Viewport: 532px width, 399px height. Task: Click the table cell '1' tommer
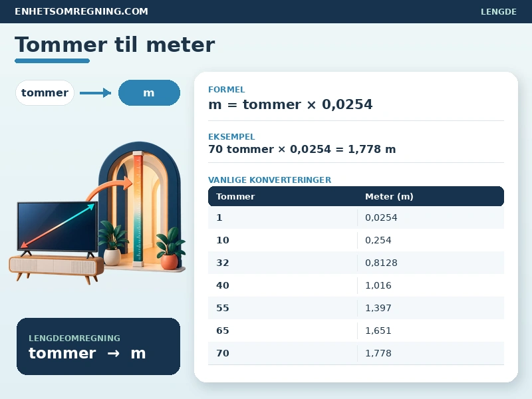[219, 217]
